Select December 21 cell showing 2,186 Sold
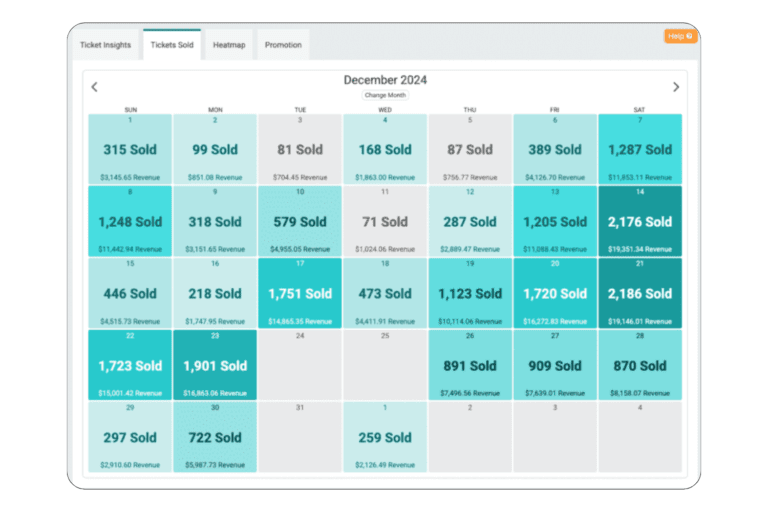 pyautogui.click(x=640, y=294)
